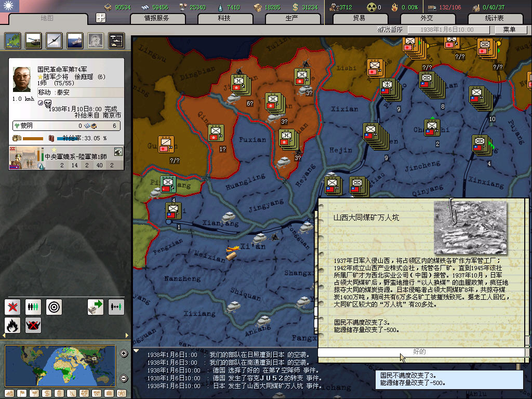Image resolution: width=532 pixels, height=399 pixels.
Task: Switch to the 地图 map tab
Action: coord(47,18)
